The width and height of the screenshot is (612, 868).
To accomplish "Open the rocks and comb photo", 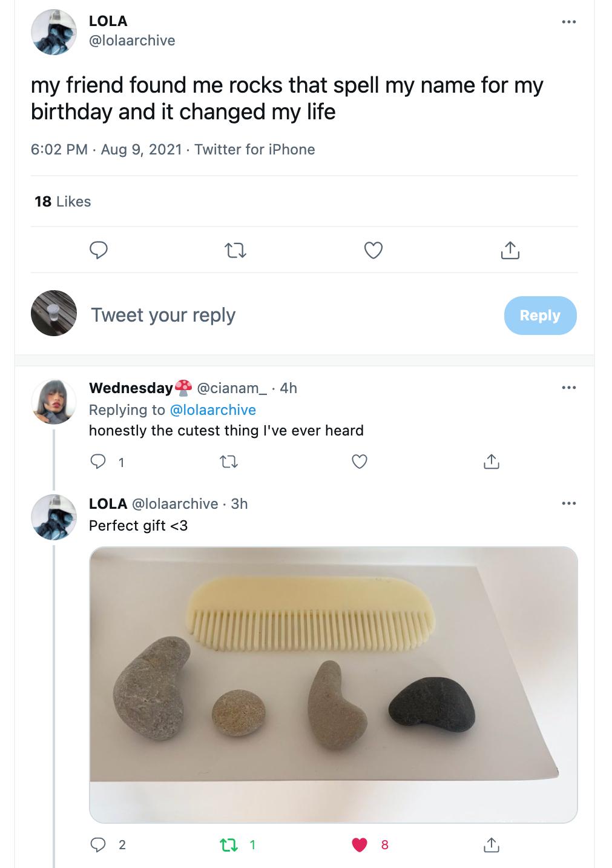I will click(x=333, y=684).
